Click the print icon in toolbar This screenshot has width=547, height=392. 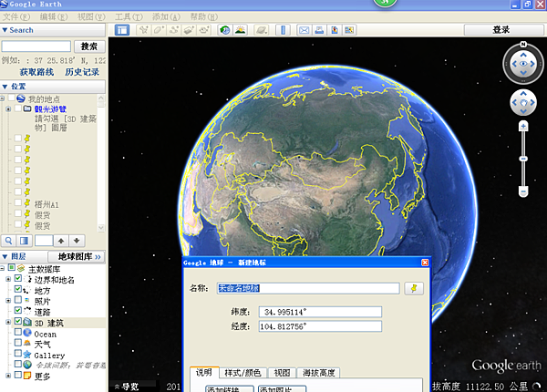[x=319, y=30]
